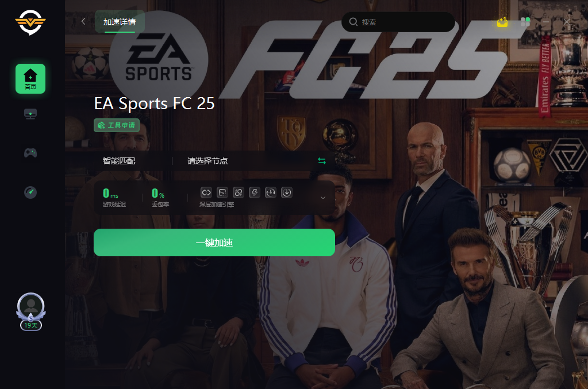
Task: Toggle the lightning bolt acceleration engine icon
Action: 255,192
